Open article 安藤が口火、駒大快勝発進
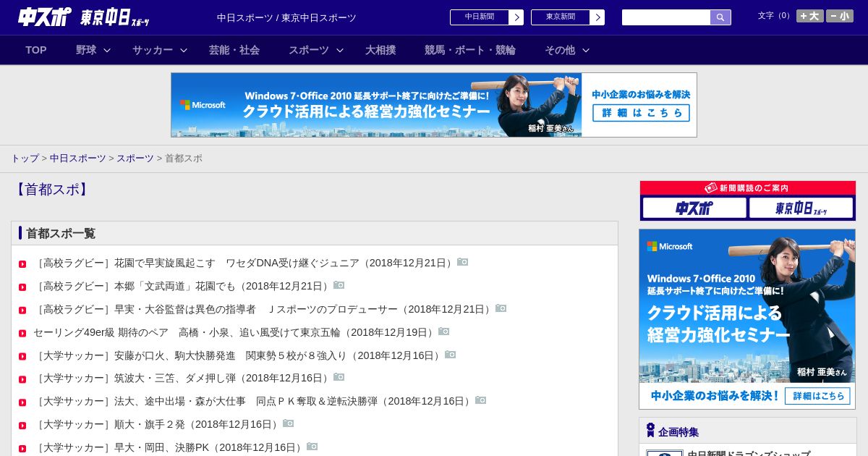This screenshot has height=456, width=868. (239, 355)
